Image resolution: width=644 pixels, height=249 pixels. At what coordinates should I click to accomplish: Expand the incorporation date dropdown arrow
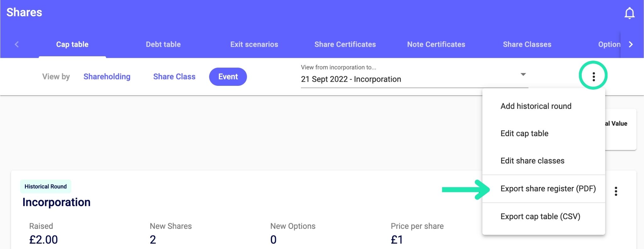(x=523, y=75)
